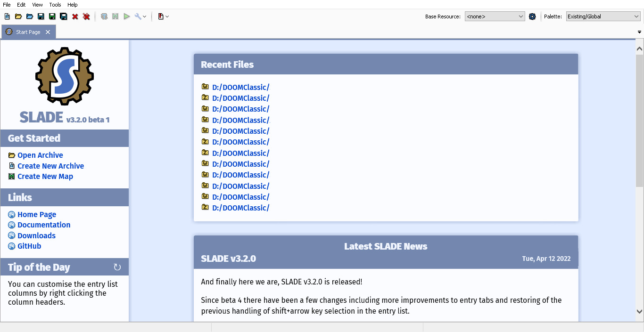
Task: Click the 'Latest SLADE News' heading
Action: (386, 246)
